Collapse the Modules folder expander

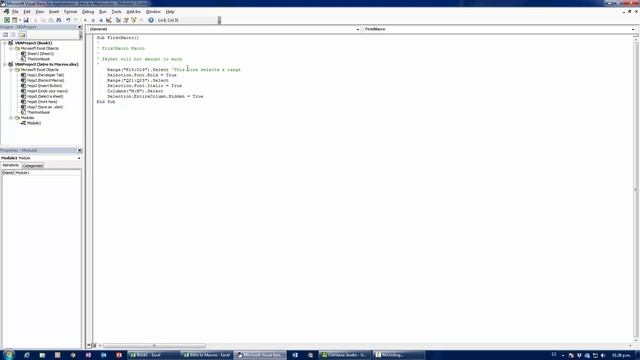(11, 118)
